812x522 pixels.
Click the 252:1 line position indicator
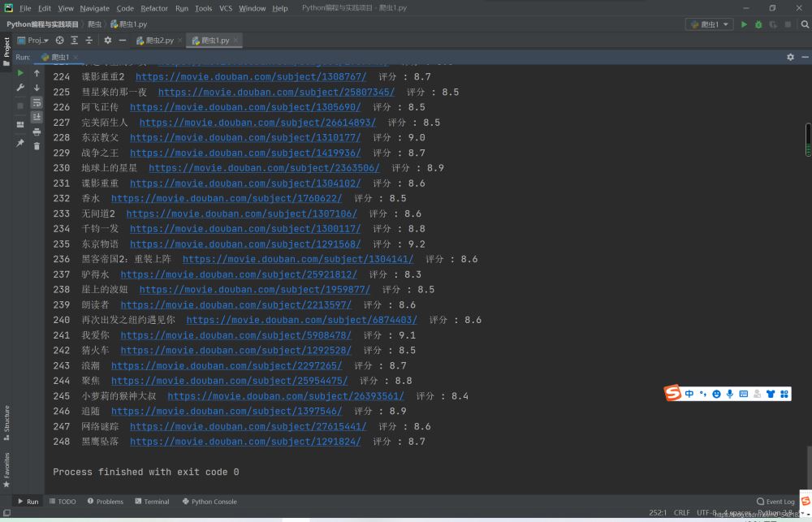click(659, 513)
